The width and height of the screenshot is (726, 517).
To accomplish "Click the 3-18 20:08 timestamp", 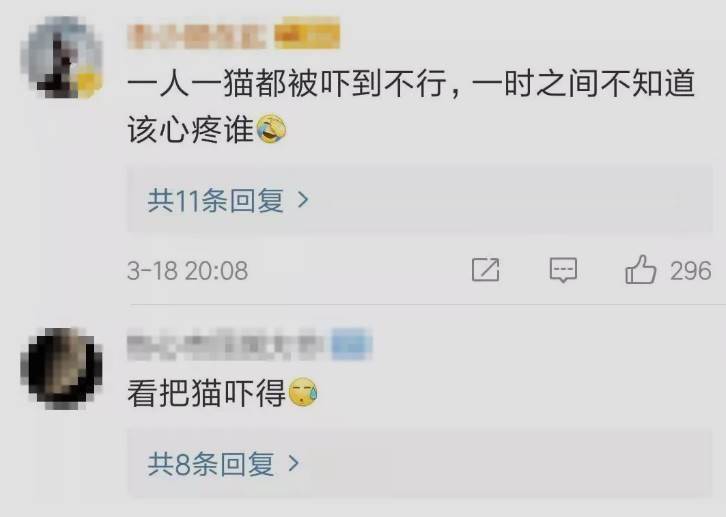I will pos(188,271).
